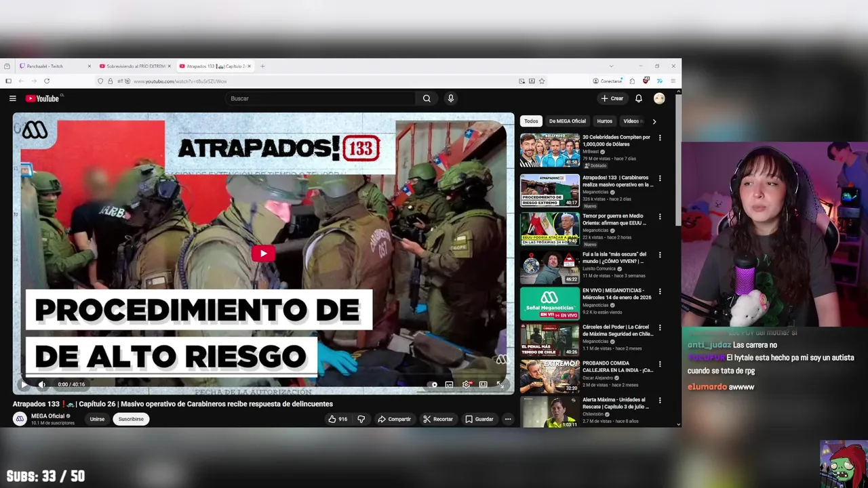
Task: Toggle the autoplay switch in the player
Action: pyautogui.click(x=433, y=384)
